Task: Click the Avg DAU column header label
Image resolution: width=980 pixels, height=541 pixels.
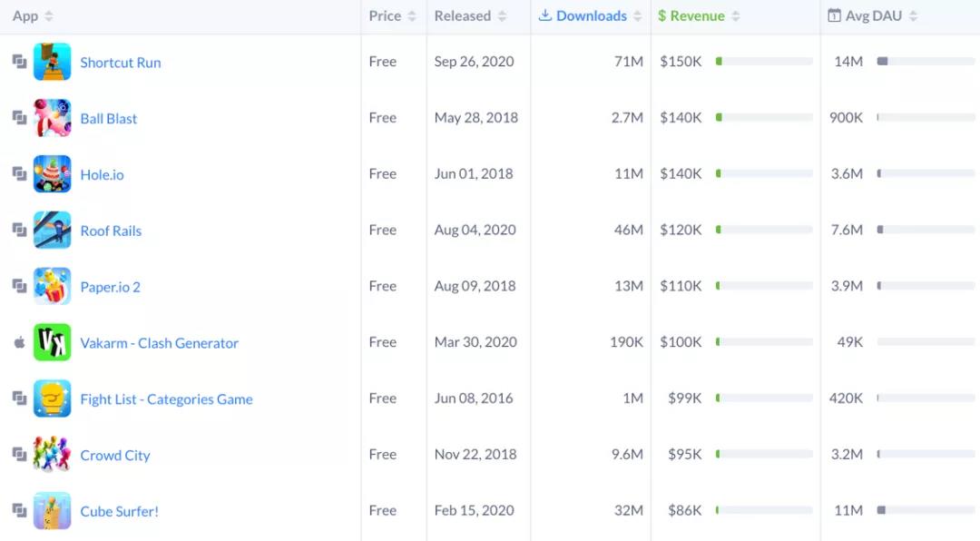Action: [874, 15]
